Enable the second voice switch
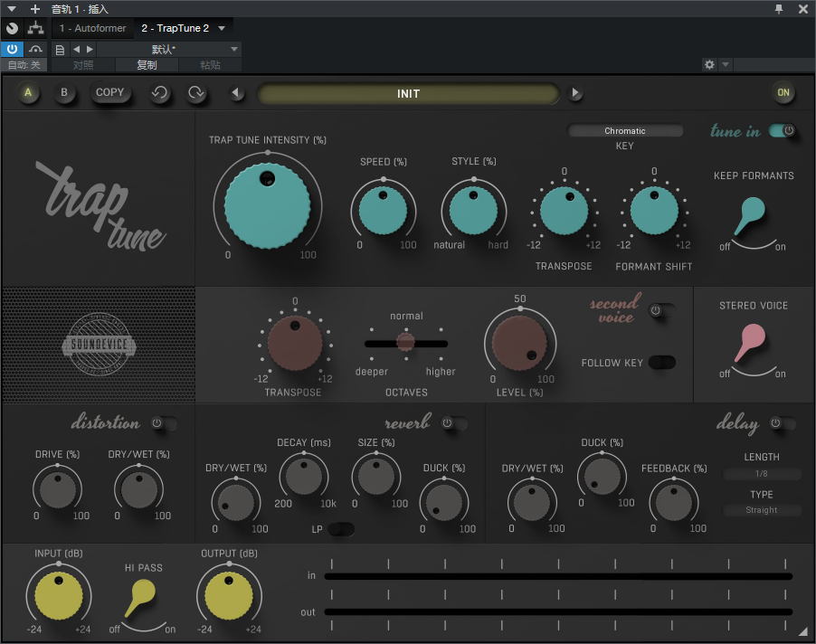This screenshot has width=816, height=644. point(662,310)
